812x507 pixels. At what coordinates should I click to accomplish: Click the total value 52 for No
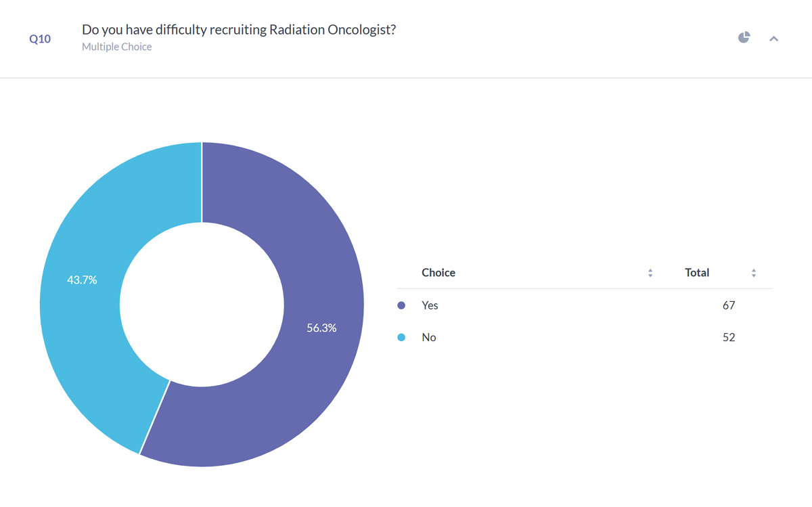click(729, 337)
